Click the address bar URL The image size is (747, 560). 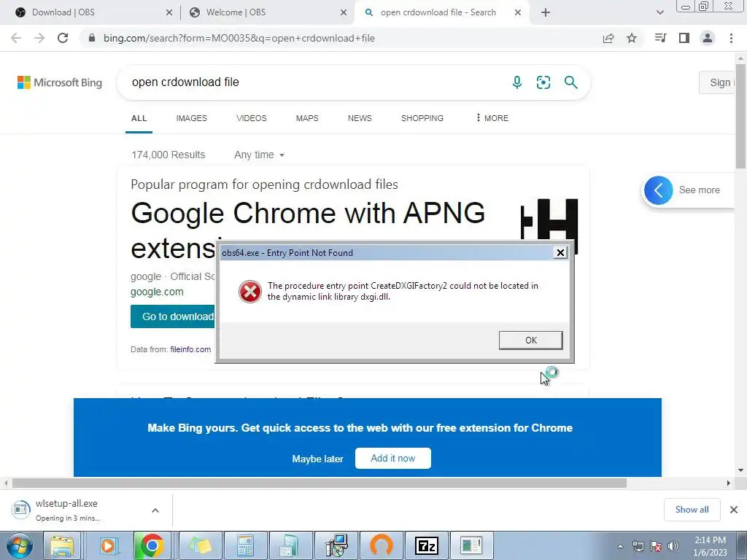click(239, 38)
